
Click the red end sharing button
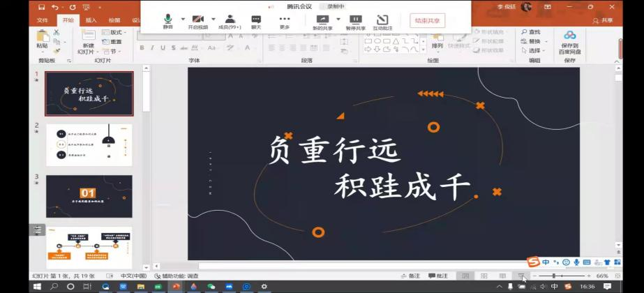click(x=427, y=21)
